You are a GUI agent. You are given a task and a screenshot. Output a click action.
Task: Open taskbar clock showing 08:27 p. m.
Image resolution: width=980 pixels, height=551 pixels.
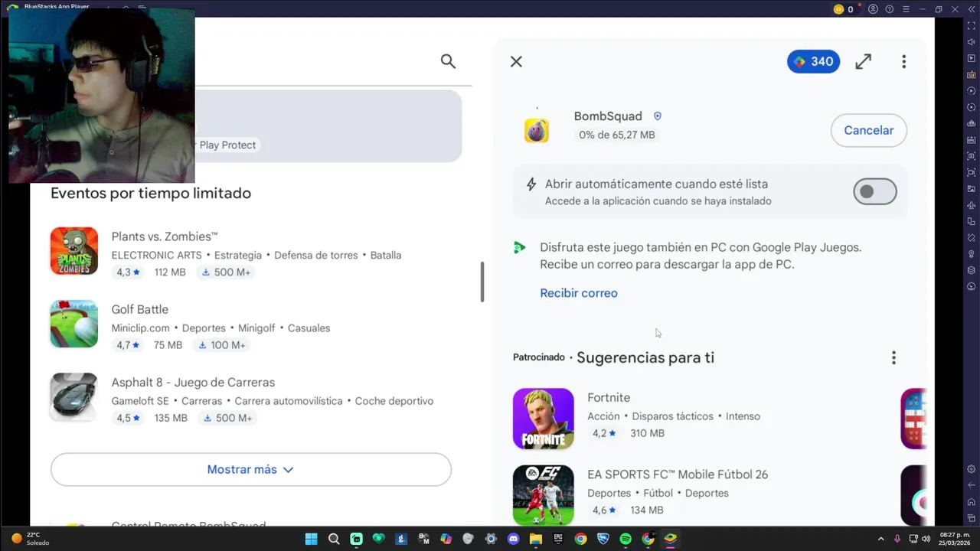(955, 539)
